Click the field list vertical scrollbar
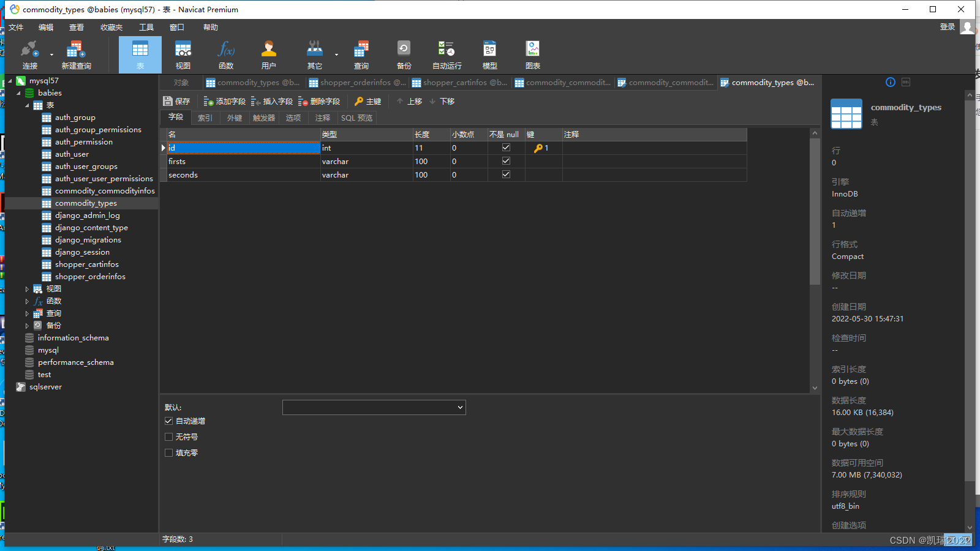Image resolution: width=980 pixels, height=551 pixels. tap(815, 211)
